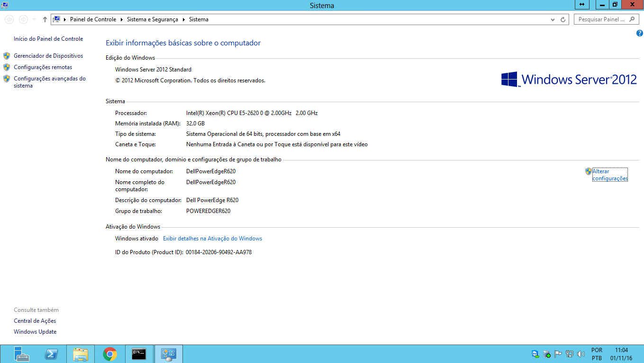
Task: Click the search magnifier icon
Action: [x=632, y=19]
